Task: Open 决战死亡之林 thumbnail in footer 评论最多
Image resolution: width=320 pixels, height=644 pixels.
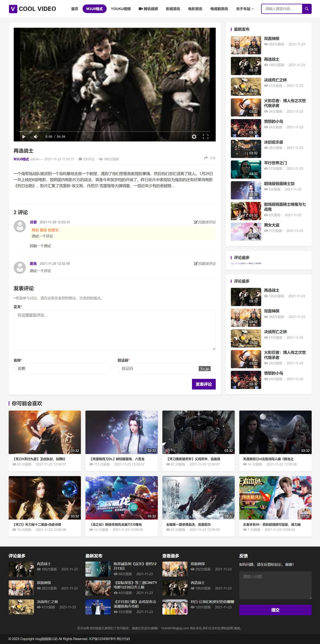Action: point(21,607)
